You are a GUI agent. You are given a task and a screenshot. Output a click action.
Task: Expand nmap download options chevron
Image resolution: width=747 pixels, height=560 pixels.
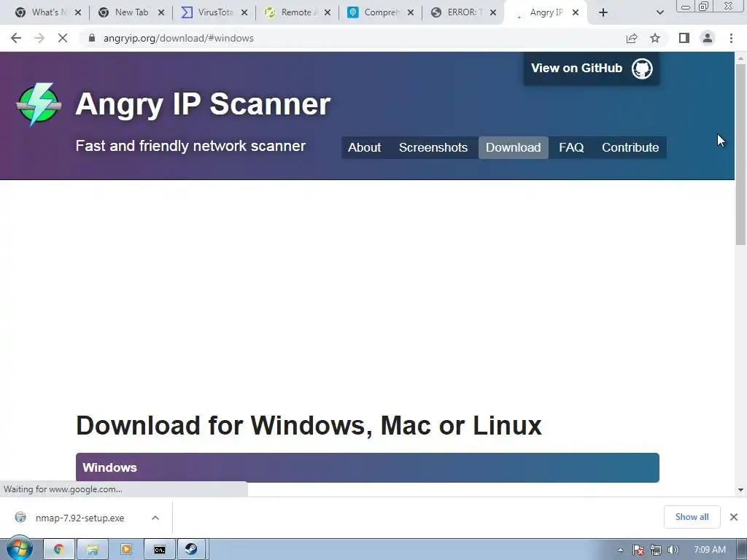[155, 518]
